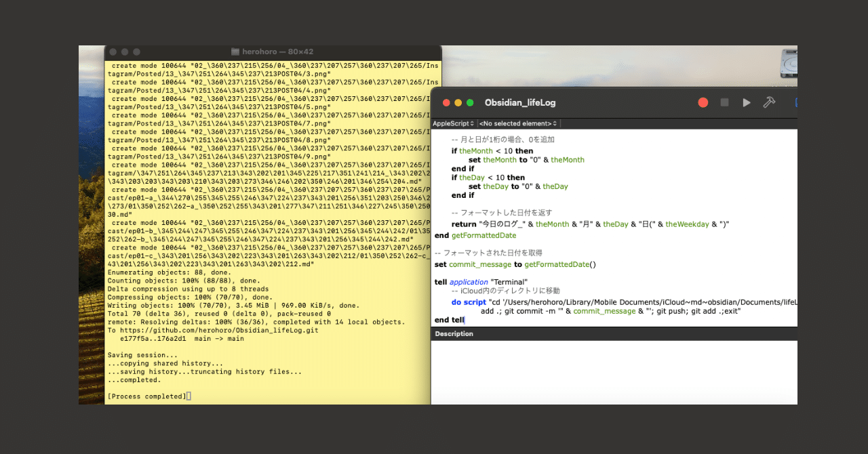Click '...completed.' line in Terminal

(134, 379)
